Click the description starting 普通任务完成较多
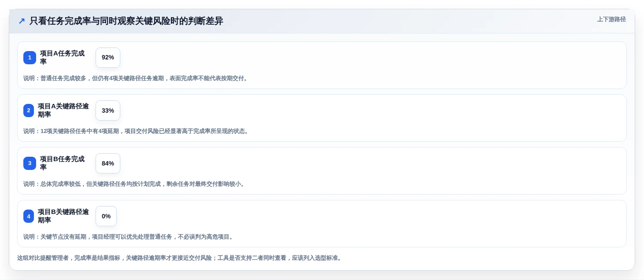The height and width of the screenshot is (280, 644). pyautogui.click(x=137, y=78)
